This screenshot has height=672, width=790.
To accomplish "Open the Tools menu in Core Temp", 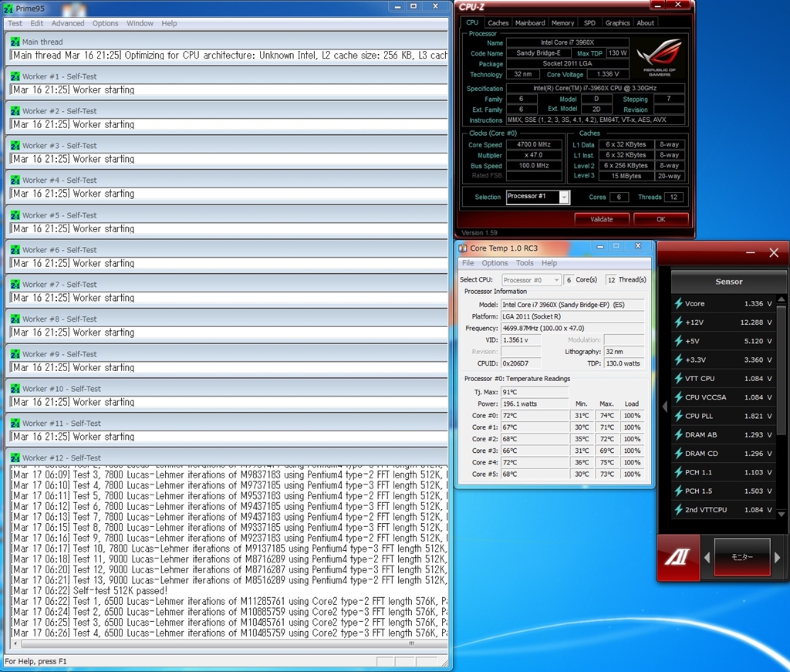I will 525,263.
